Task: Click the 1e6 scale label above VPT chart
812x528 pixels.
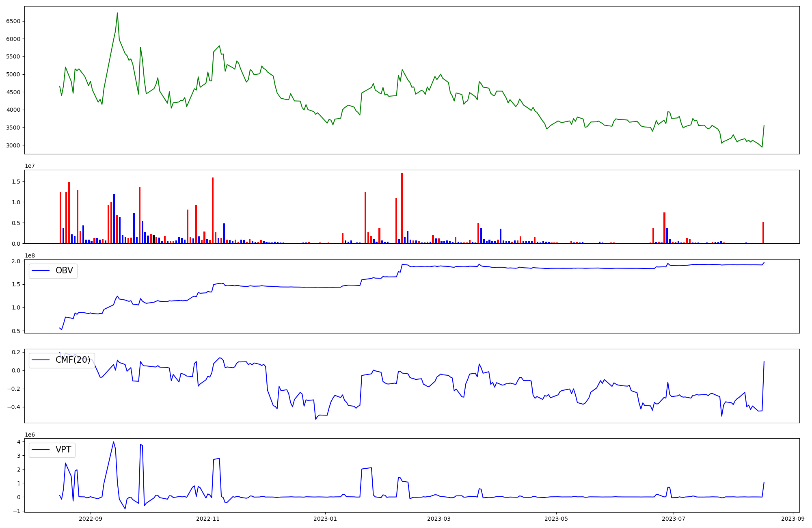Action: [x=30, y=435]
